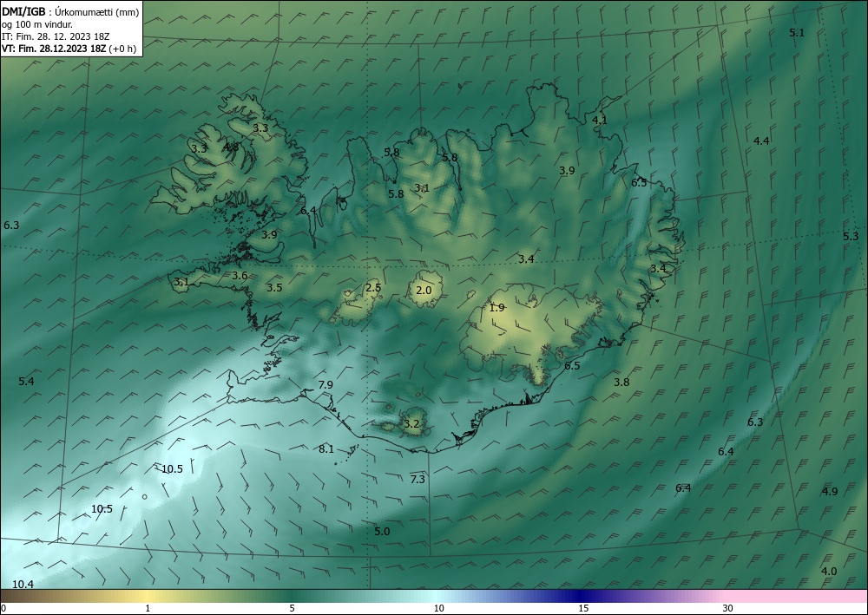Click the 1.9 label on the large glacier
Screen dimensions: 868x615
click(497, 308)
